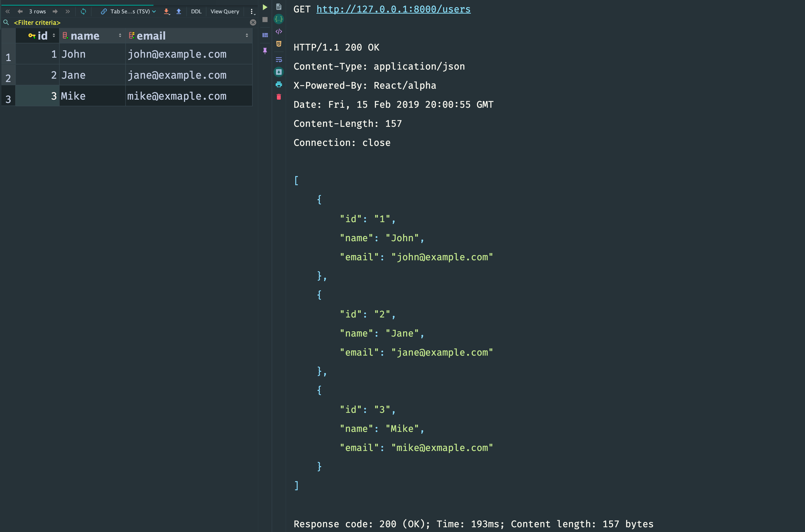Select the id cell of John's row

(x=37, y=54)
